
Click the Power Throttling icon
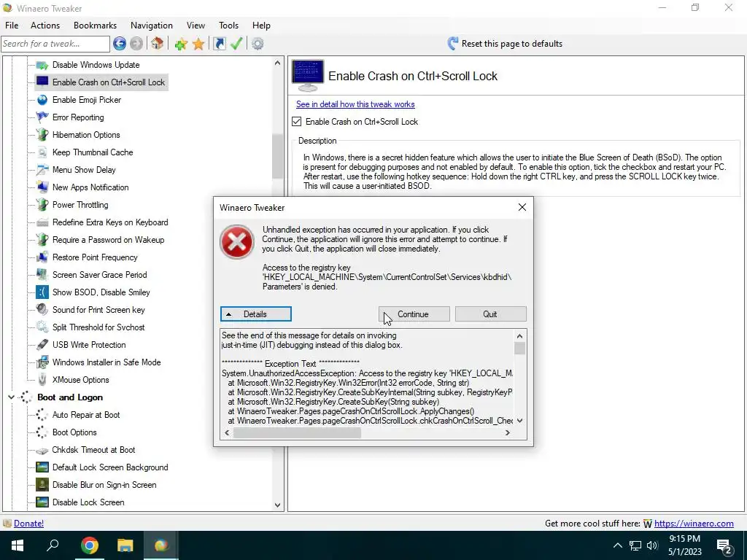tap(42, 205)
